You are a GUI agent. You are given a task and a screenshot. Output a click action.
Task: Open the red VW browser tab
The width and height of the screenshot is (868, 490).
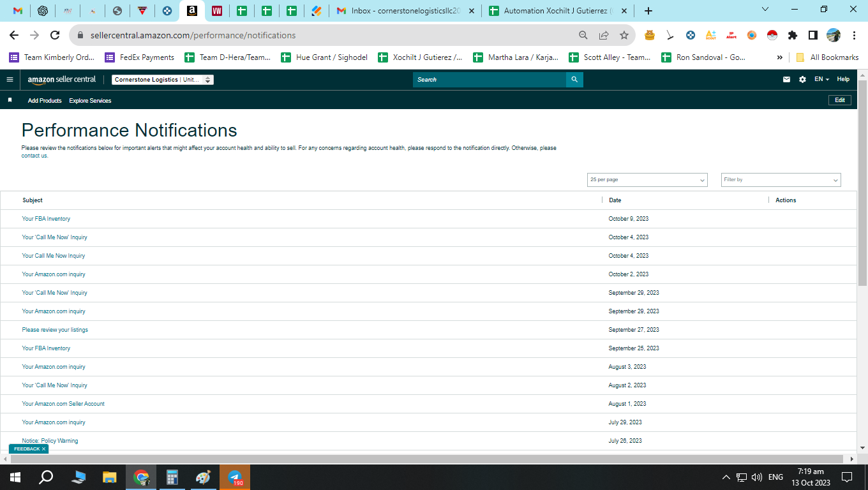pyautogui.click(x=216, y=11)
